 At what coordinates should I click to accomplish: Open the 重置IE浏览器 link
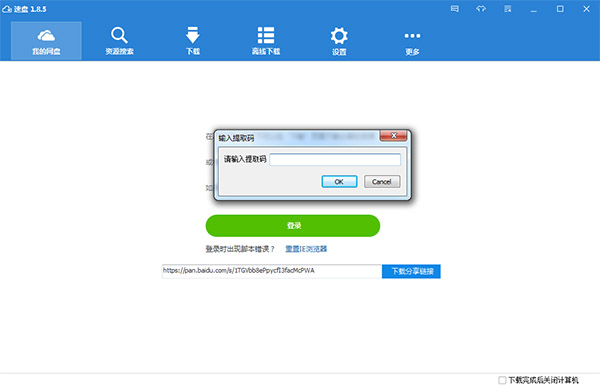[306, 249]
